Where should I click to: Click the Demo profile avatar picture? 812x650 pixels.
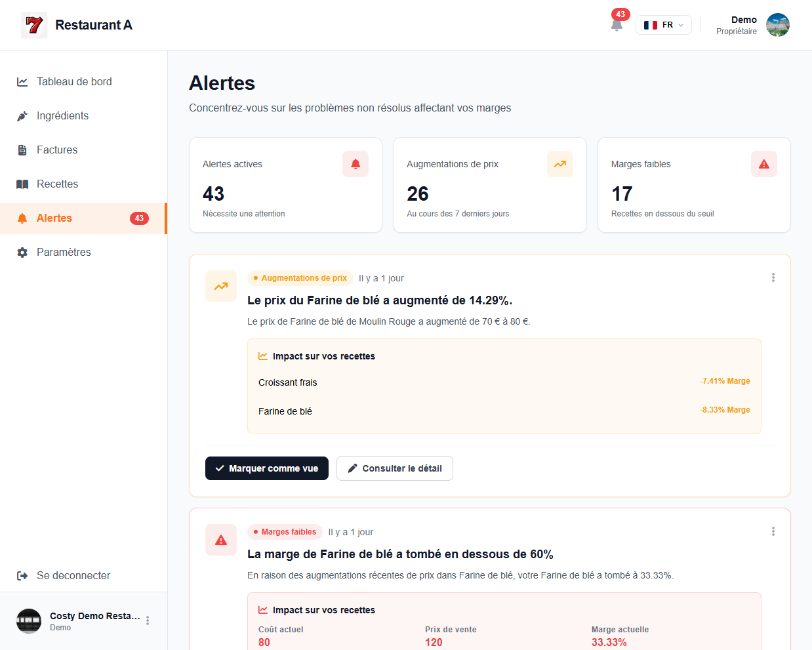[x=777, y=25]
